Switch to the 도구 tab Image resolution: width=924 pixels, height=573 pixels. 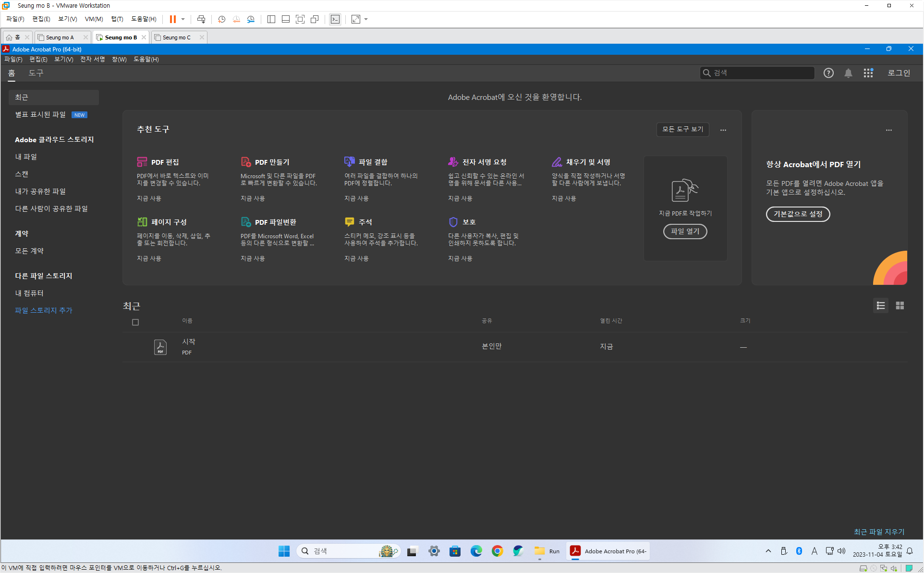point(36,73)
